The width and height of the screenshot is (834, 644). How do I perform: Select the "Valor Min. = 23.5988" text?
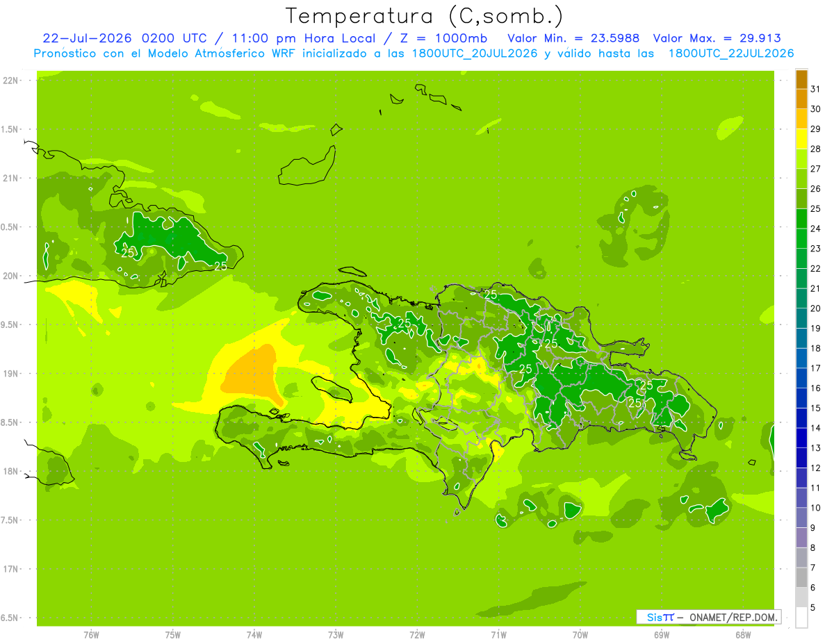(573, 38)
